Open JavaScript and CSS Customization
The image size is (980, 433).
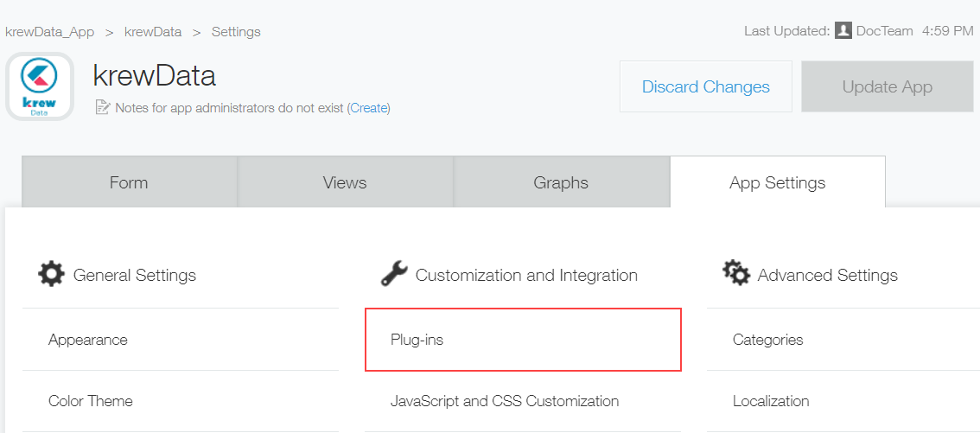(x=523, y=401)
